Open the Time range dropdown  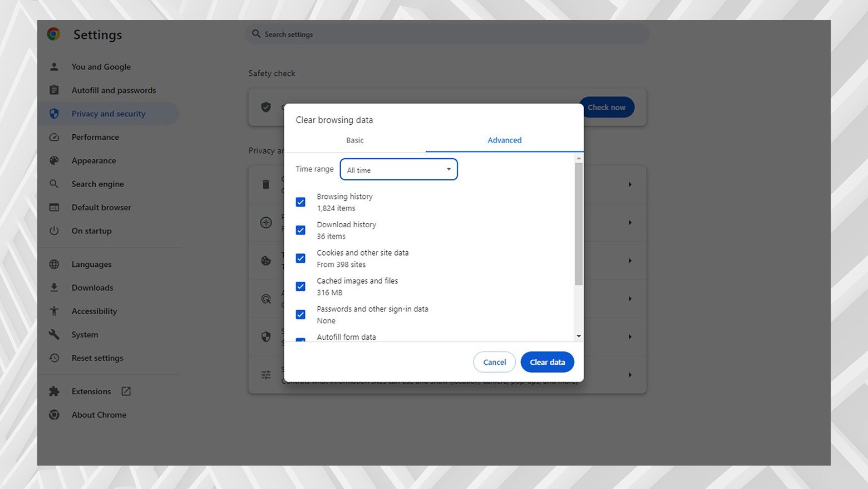pyautogui.click(x=398, y=169)
